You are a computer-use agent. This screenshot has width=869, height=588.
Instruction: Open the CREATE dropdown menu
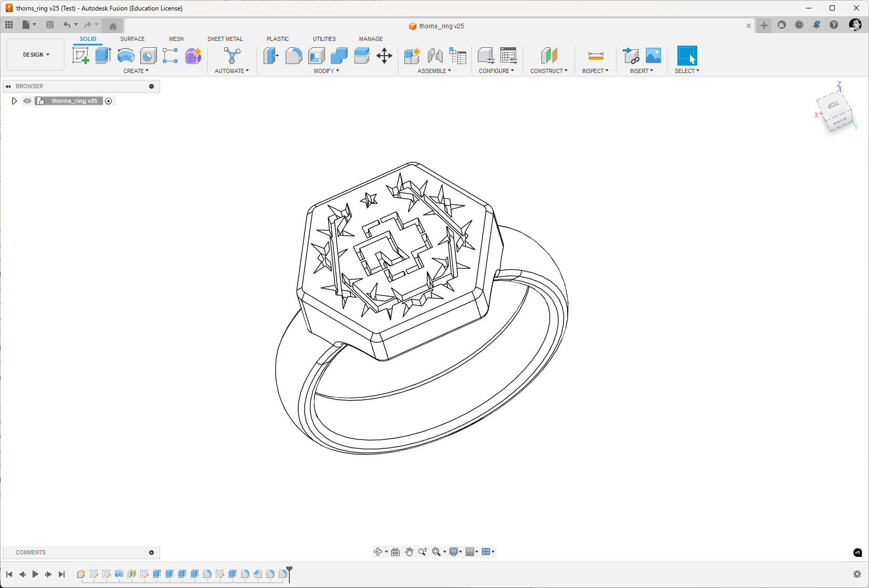[136, 71]
